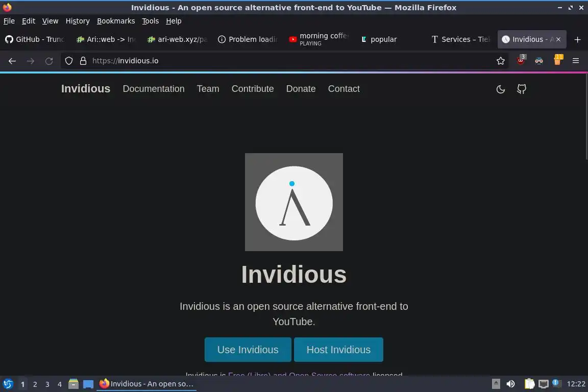Open the Documentation page
The height and width of the screenshot is (392, 588).
153,89
